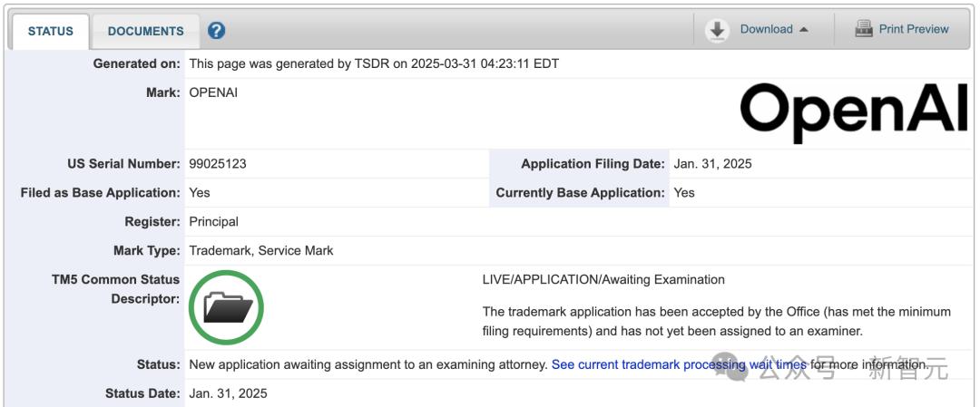This screenshot has height=407, width=980.
Task: Click the green circled folder status icon
Action: (226, 308)
